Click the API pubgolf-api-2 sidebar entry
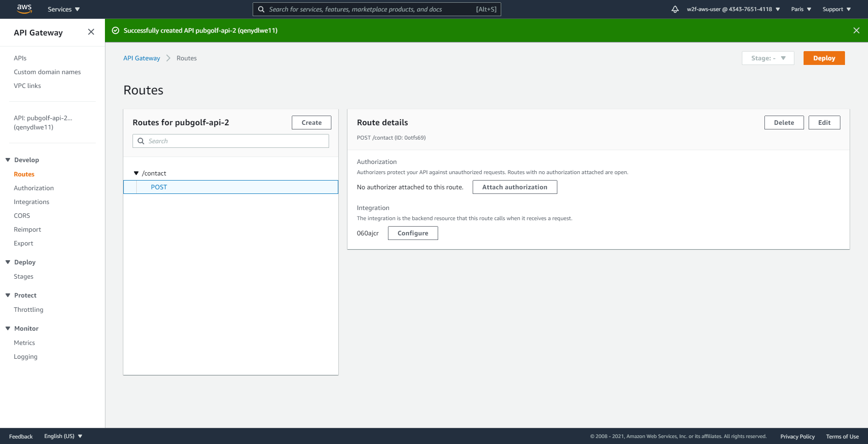This screenshot has height=444, width=868. (x=43, y=123)
